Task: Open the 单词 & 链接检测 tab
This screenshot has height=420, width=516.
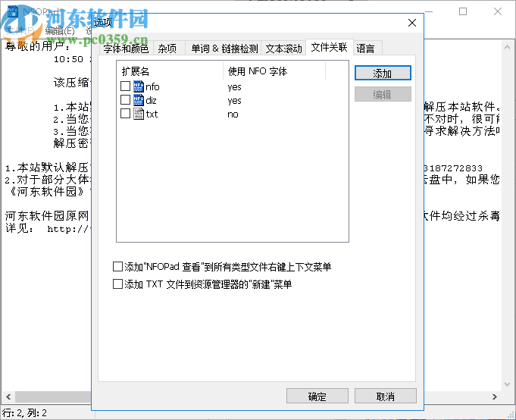Action: [224, 49]
